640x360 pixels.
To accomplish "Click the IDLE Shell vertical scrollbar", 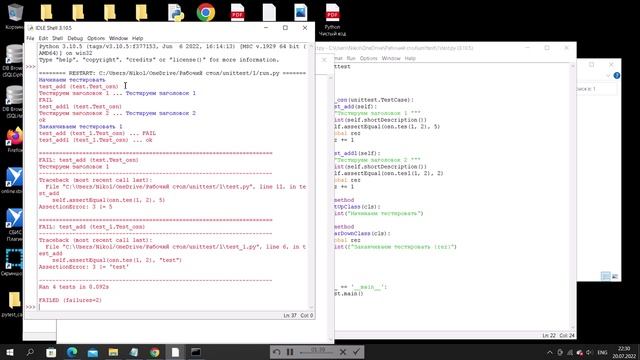I will coord(311,177).
